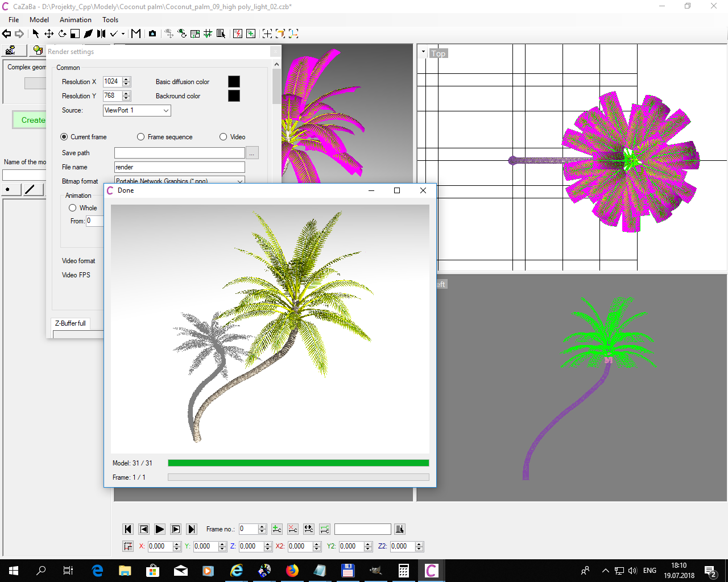Click the undo back arrow

point(7,34)
